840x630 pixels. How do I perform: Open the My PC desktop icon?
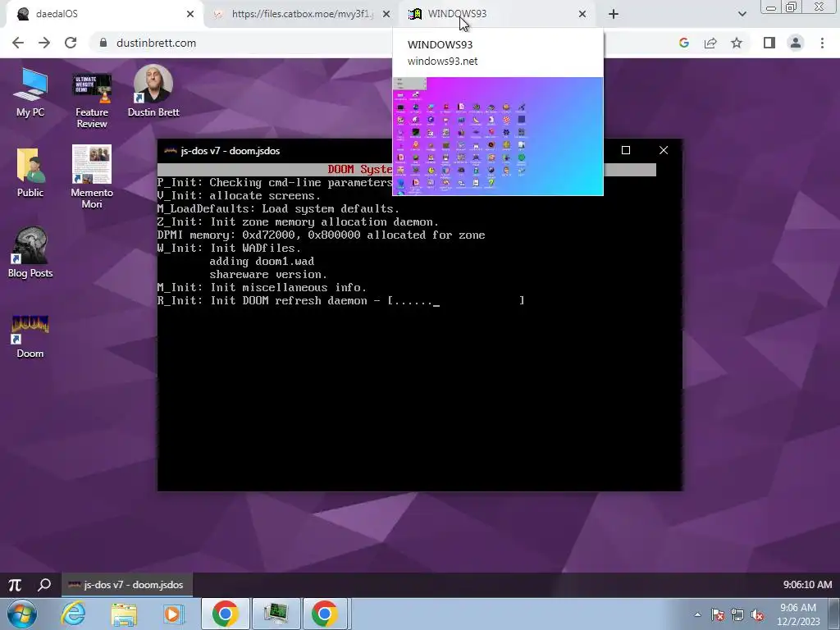30,94
